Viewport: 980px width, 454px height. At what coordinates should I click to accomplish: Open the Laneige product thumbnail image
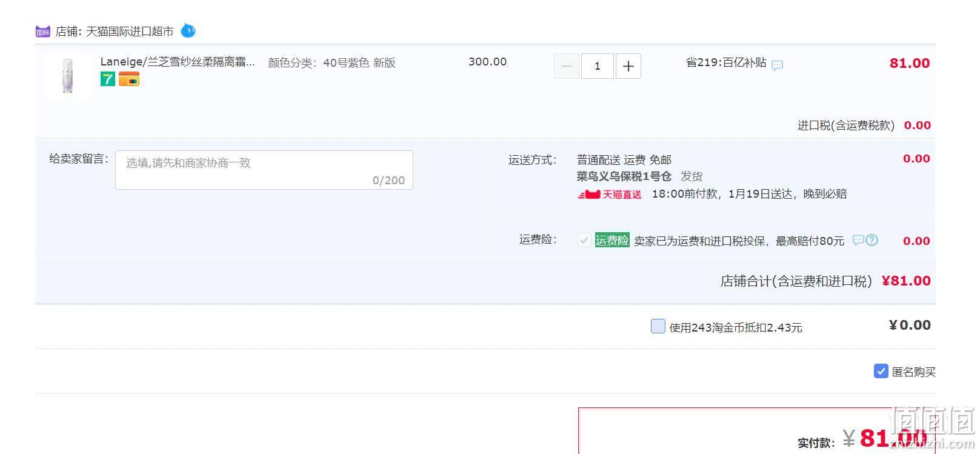[68, 76]
